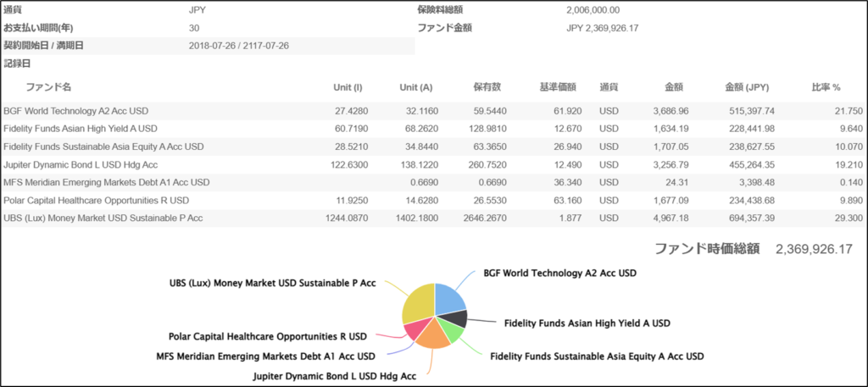Select the BGF World Technology A2 Acc USD row name
Image resolution: width=868 pixels, height=387 pixels.
coord(75,111)
